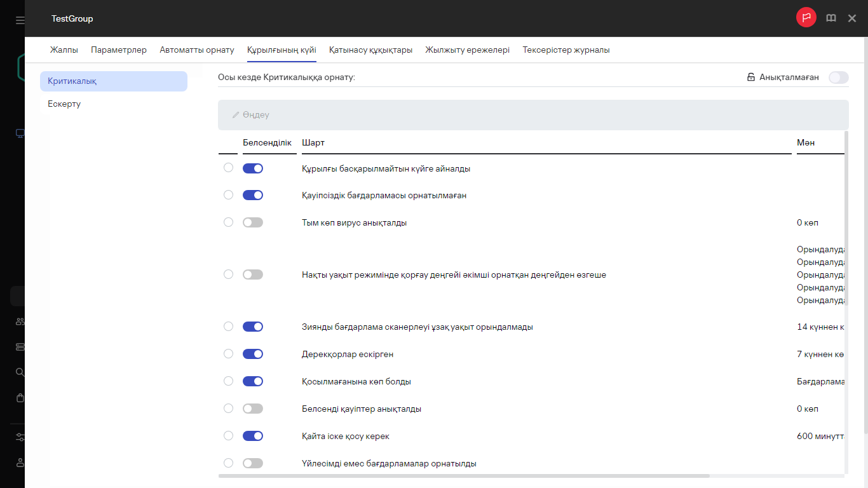Close the TestGroup properties panel
Image resolution: width=868 pixels, height=488 pixels.
[852, 18]
